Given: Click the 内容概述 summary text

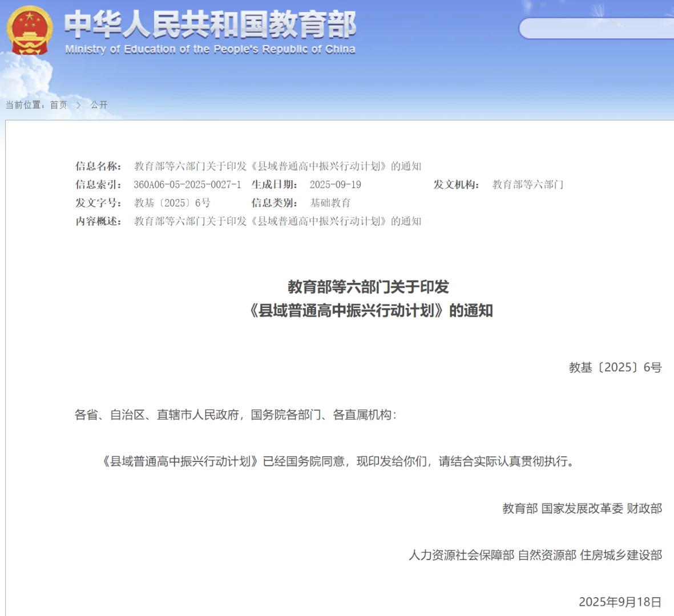Looking at the screenshot, I should 278,221.
